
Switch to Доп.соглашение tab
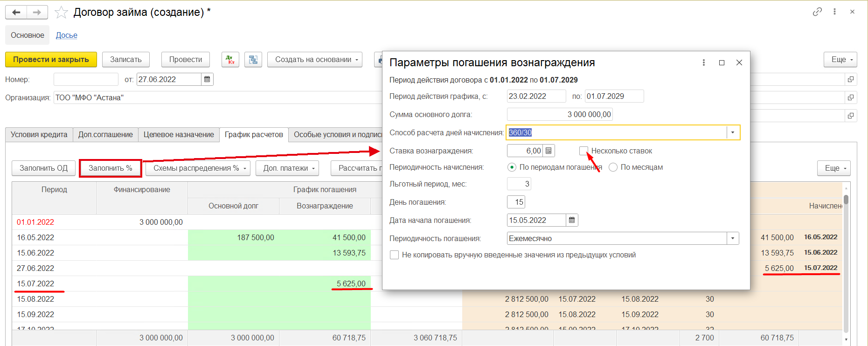[x=105, y=134]
